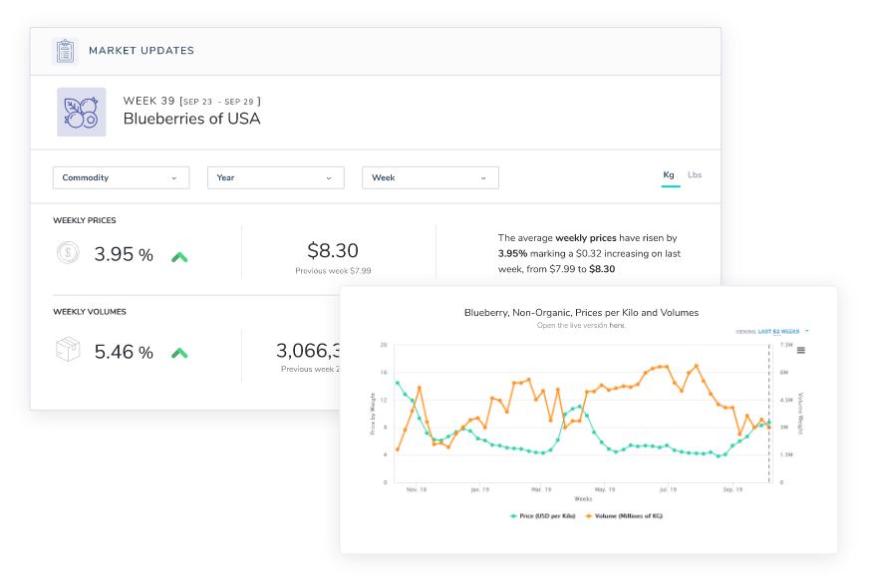Viewport: 869px width, 588px height.
Task: Select the Kg unit tab
Action: pyautogui.click(x=669, y=175)
